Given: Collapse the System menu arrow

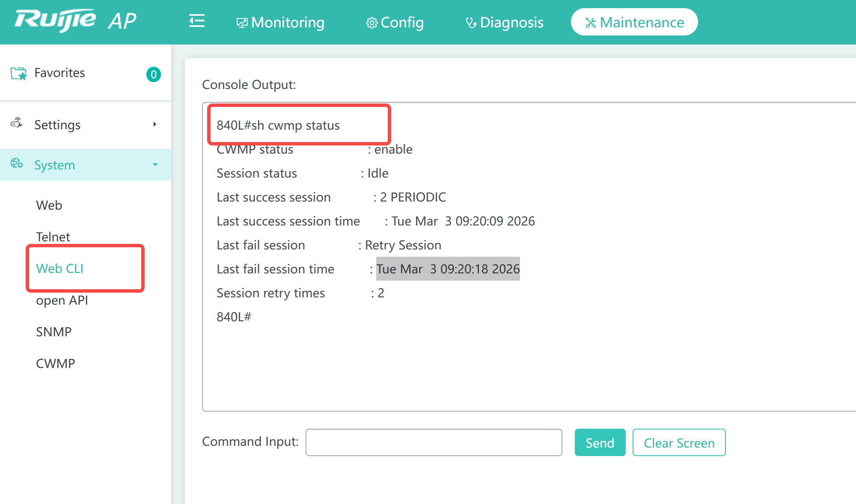Looking at the screenshot, I should (x=155, y=165).
